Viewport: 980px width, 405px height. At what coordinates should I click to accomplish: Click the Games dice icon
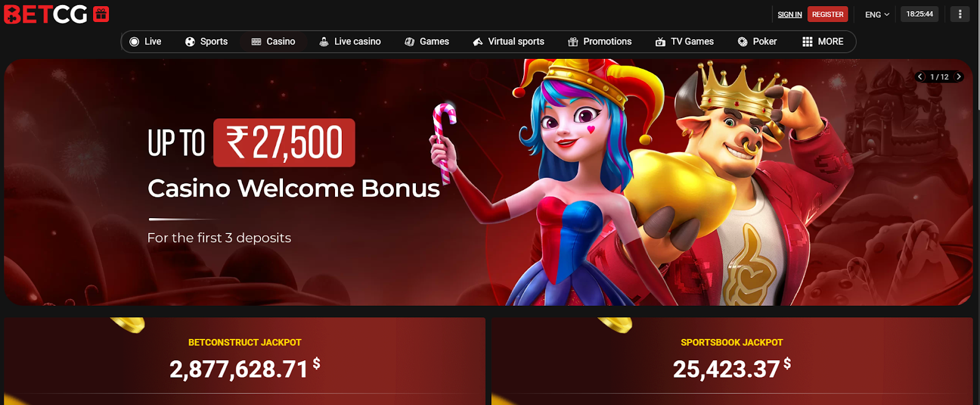(410, 42)
